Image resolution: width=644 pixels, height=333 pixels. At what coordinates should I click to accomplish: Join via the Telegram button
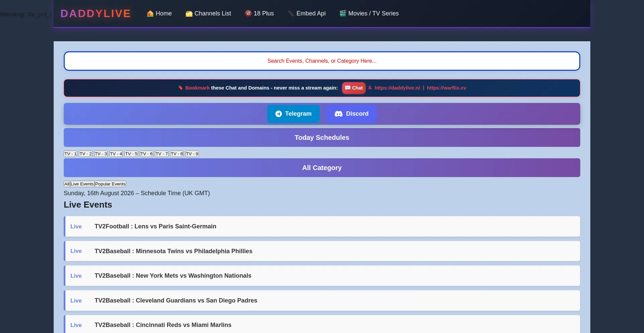click(x=293, y=114)
